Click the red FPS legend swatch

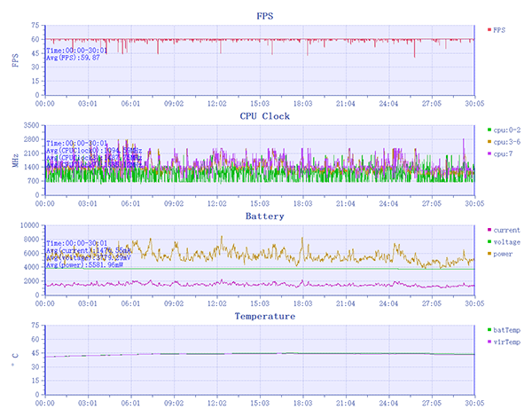pos(489,29)
